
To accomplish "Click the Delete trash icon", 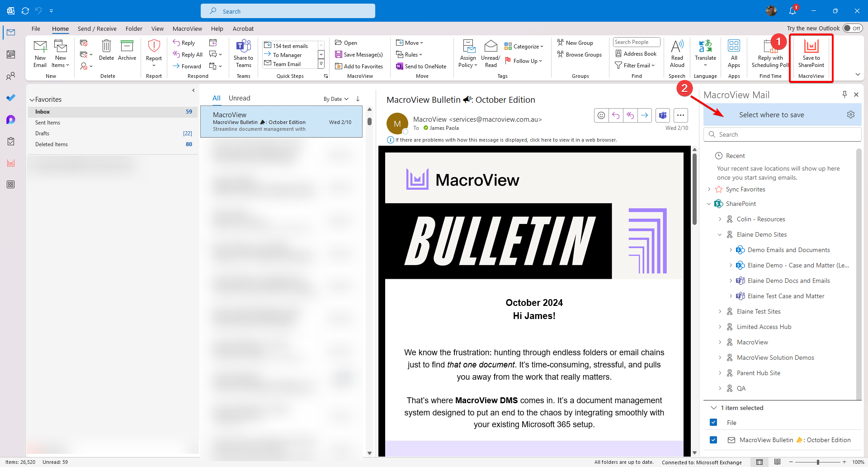I will tap(106, 50).
